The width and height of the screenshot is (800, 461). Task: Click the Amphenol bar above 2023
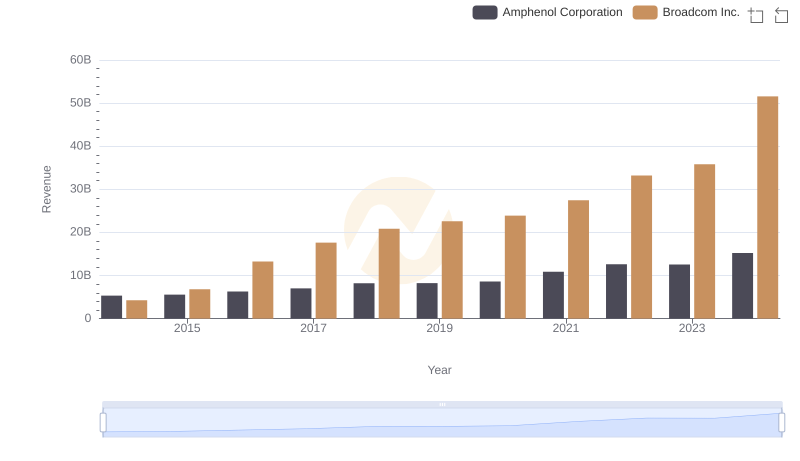[679, 291]
